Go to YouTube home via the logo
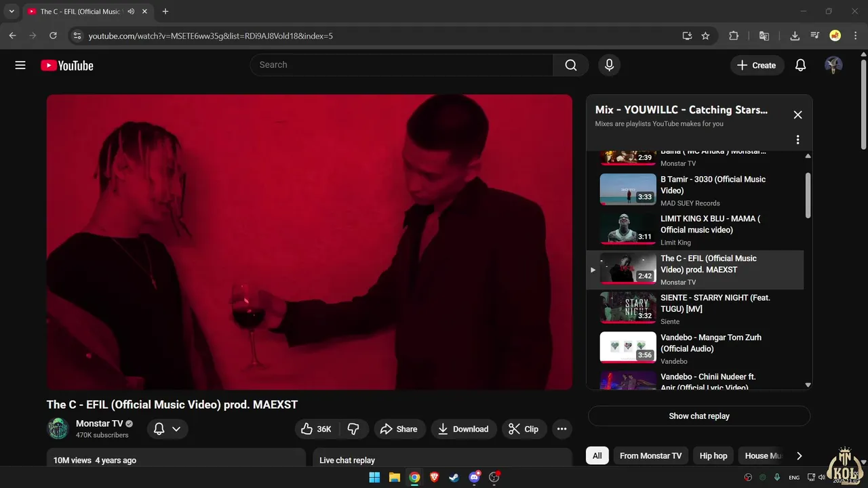 tap(66, 65)
